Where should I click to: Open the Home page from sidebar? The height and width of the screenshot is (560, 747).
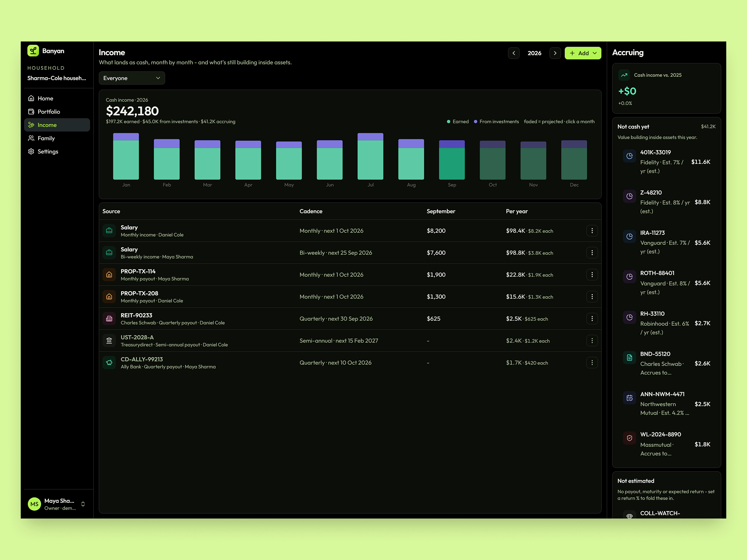point(57,98)
